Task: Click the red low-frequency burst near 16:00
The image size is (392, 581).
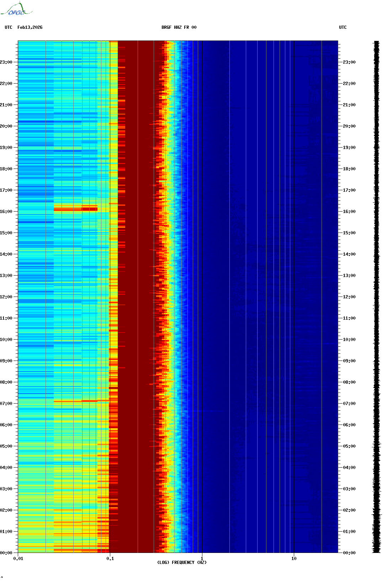Action: [x=75, y=208]
